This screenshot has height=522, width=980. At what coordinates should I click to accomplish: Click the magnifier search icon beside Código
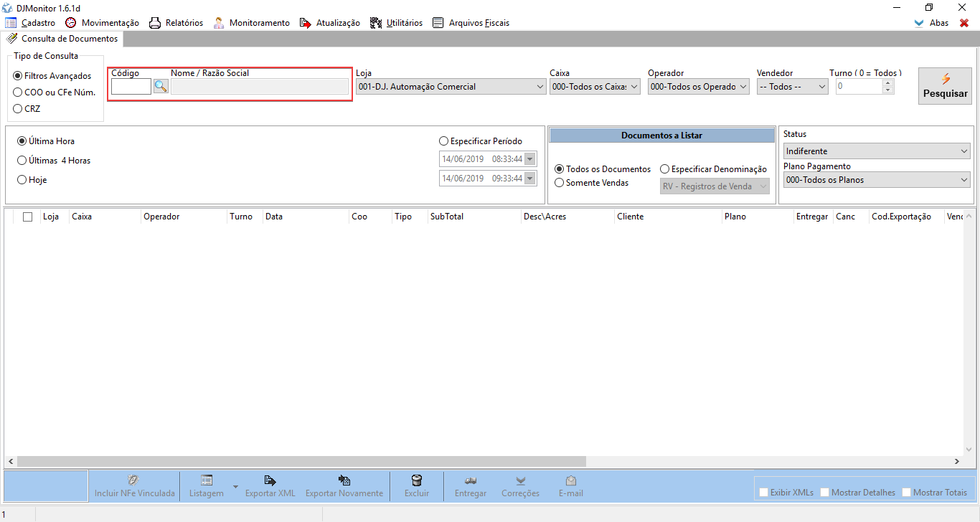[161, 87]
